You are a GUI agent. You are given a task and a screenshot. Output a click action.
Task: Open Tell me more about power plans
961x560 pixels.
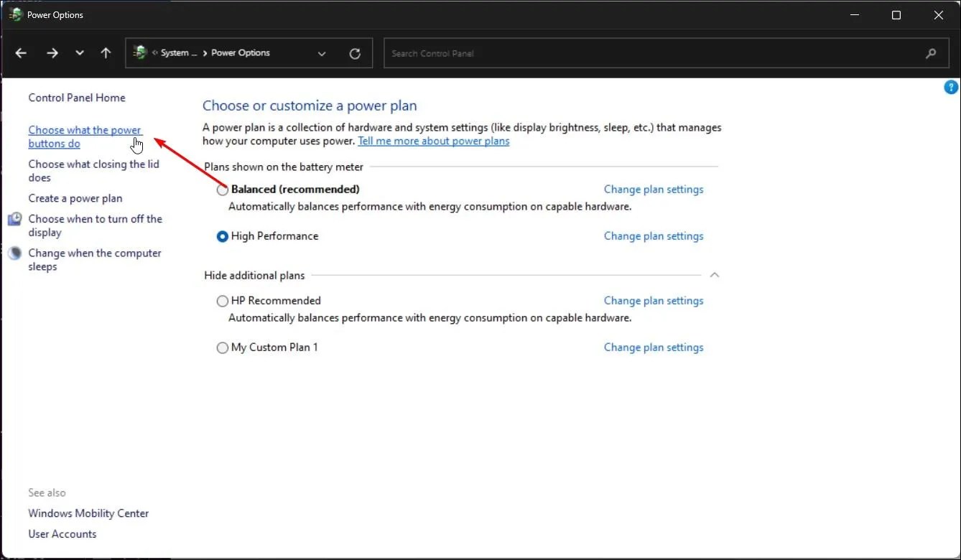tap(433, 141)
